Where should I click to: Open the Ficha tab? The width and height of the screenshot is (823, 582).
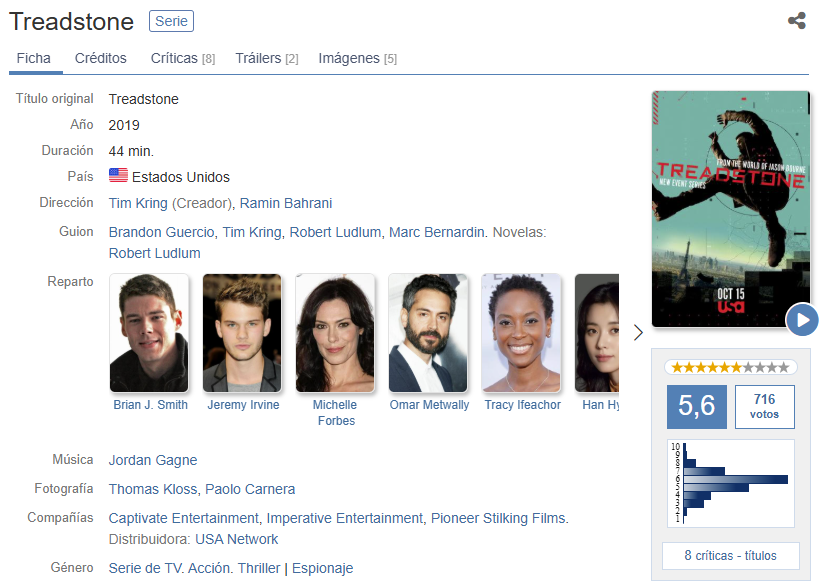[x=34, y=58]
